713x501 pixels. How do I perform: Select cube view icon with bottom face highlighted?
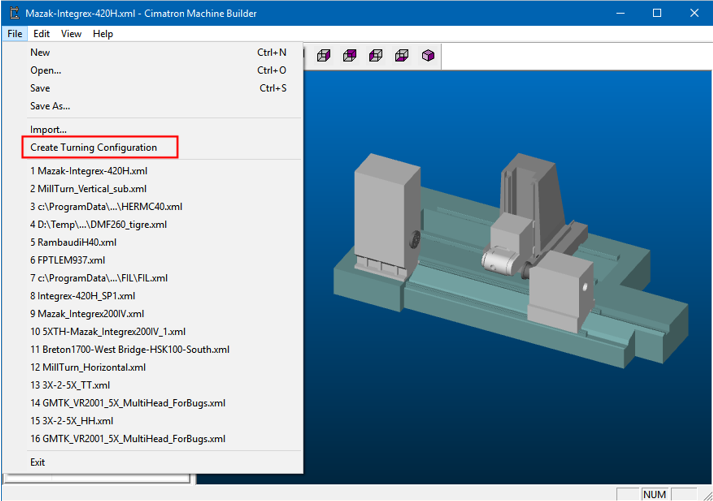[402, 55]
